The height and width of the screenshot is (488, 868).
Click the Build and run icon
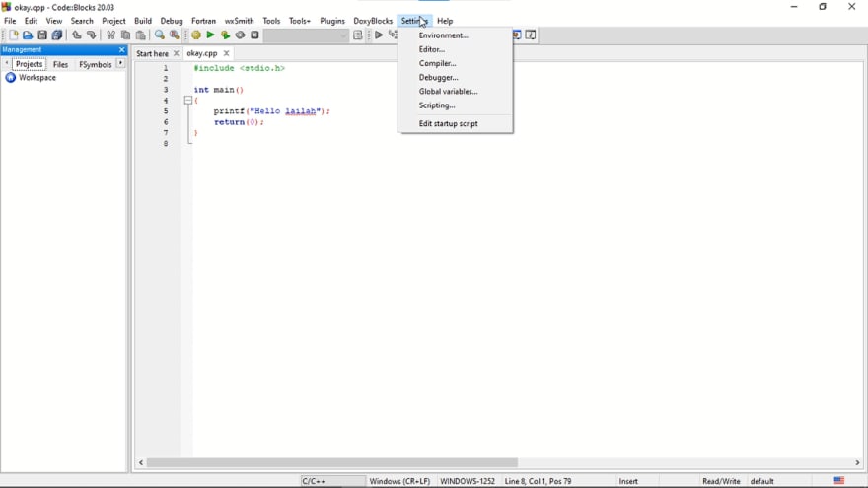[x=225, y=35]
